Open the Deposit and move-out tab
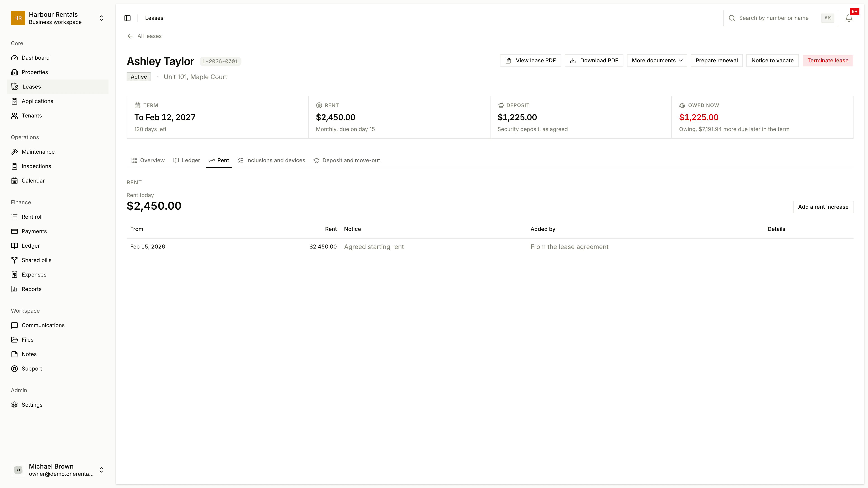The height and width of the screenshot is (488, 868). (x=346, y=161)
